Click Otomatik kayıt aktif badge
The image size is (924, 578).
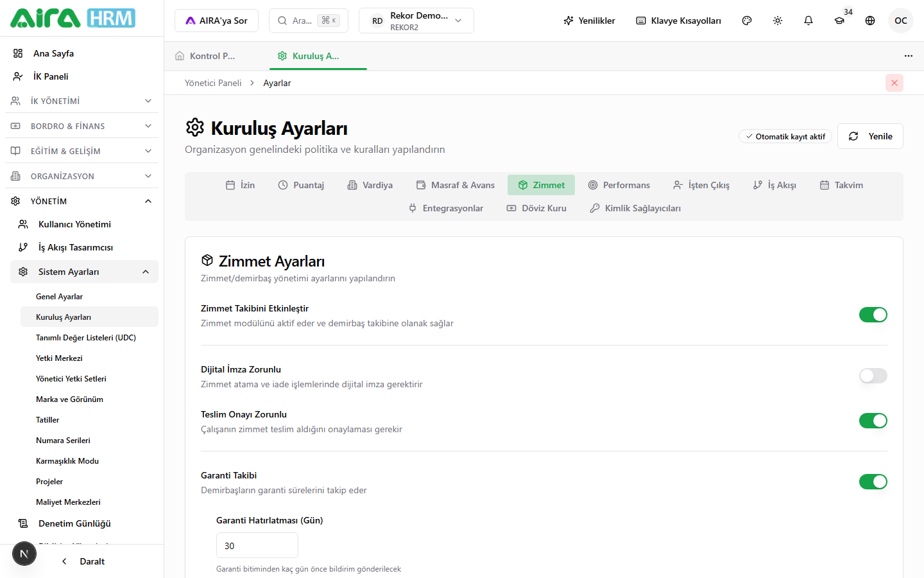coord(785,136)
